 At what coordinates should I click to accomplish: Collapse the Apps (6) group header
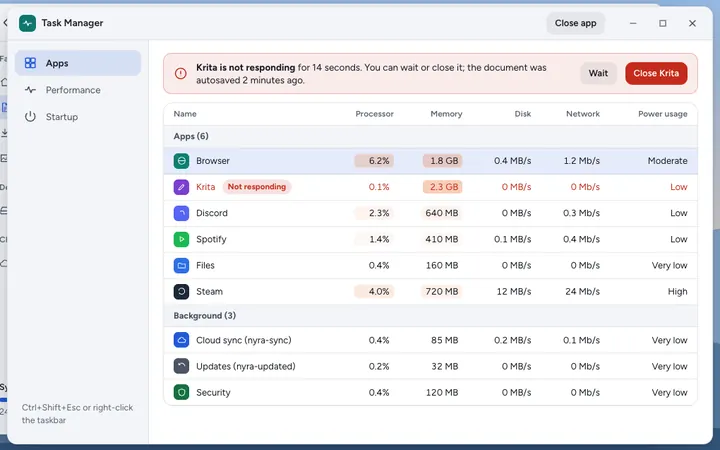click(430, 136)
